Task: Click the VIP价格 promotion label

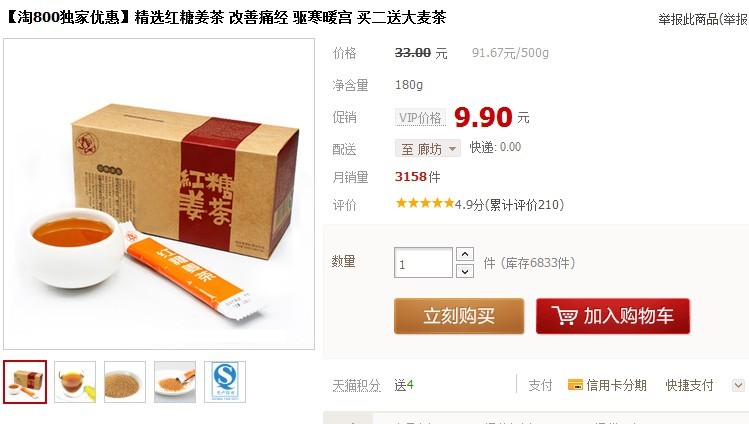Action: [420, 117]
